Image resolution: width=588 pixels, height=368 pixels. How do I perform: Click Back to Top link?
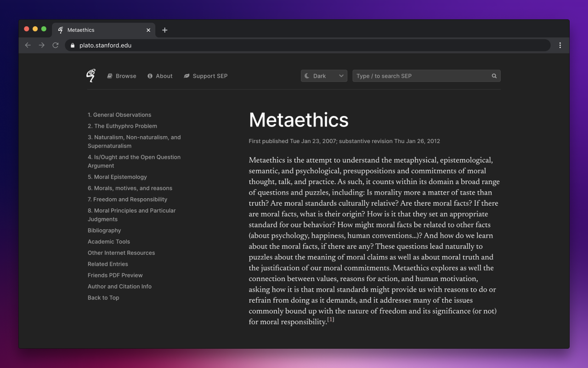[x=103, y=298]
